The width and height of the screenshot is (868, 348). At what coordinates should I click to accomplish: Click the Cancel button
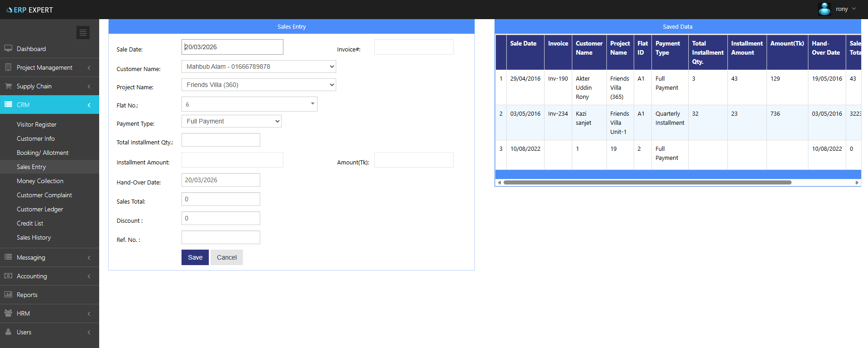227,257
